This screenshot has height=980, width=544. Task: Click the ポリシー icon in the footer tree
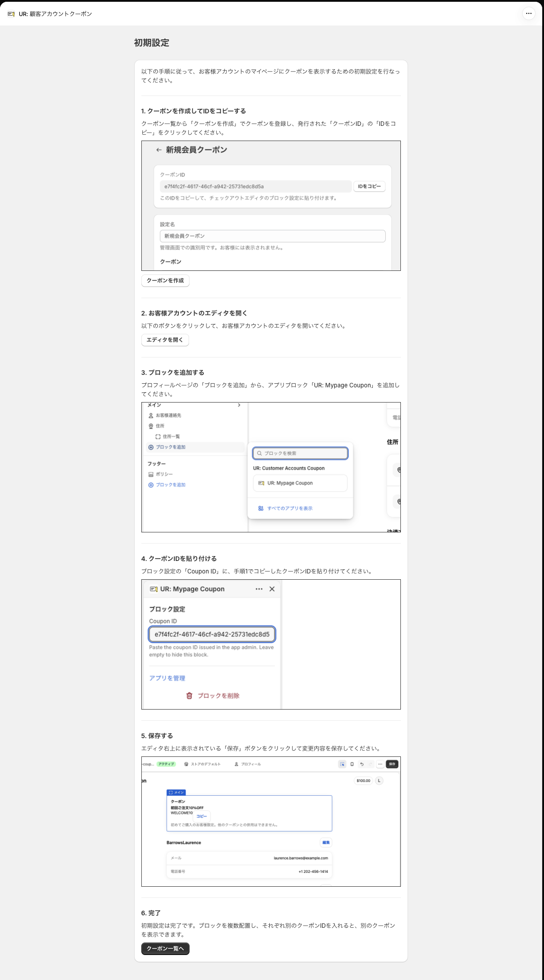[x=151, y=474]
